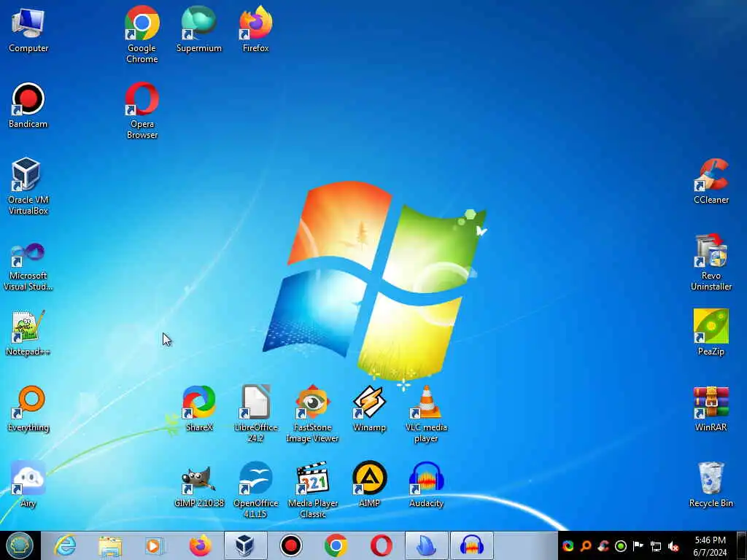This screenshot has width=747, height=560.
Task: Select the AIMP desktop shortcut
Action: pos(369,485)
